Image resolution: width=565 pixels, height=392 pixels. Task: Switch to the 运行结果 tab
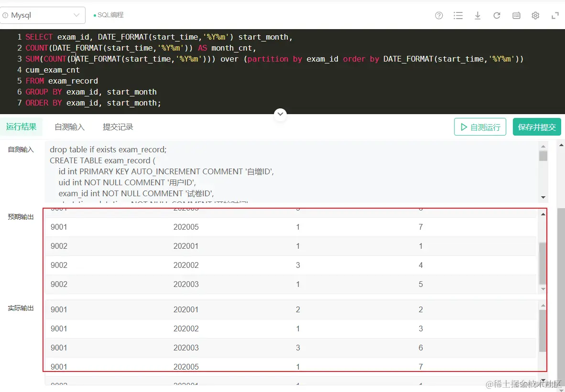point(21,127)
